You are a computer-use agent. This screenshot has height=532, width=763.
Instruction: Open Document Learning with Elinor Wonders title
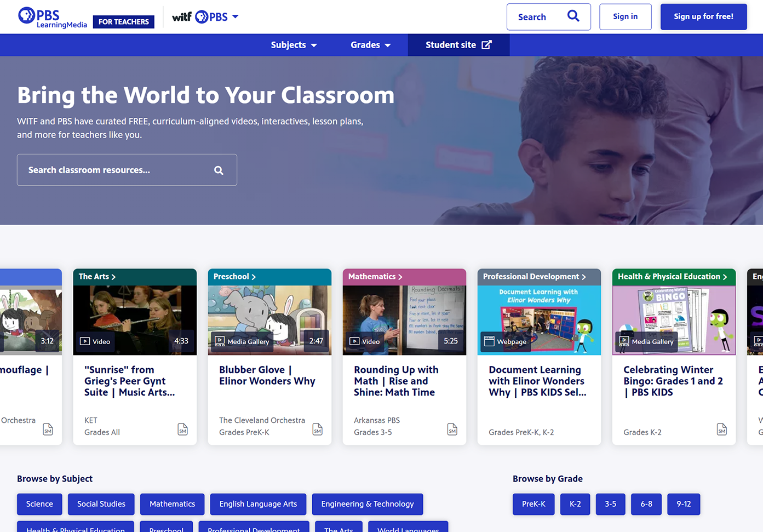(537, 381)
